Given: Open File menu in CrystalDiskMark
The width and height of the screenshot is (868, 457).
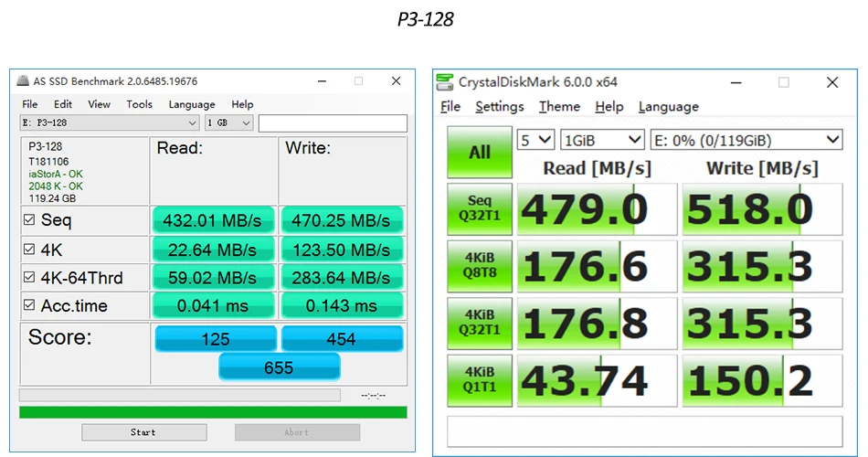Looking at the screenshot, I should click(x=450, y=106).
